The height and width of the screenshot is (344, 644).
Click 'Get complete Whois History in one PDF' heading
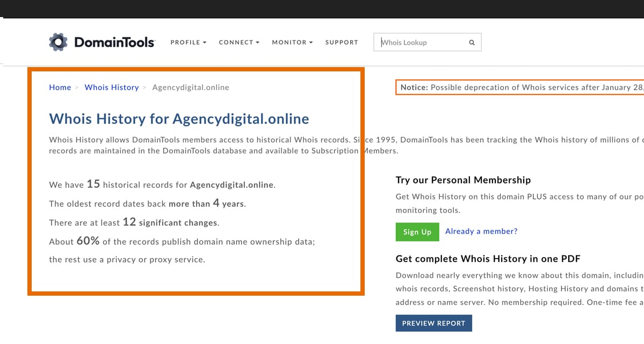pyautogui.click(x=488, y=259)
